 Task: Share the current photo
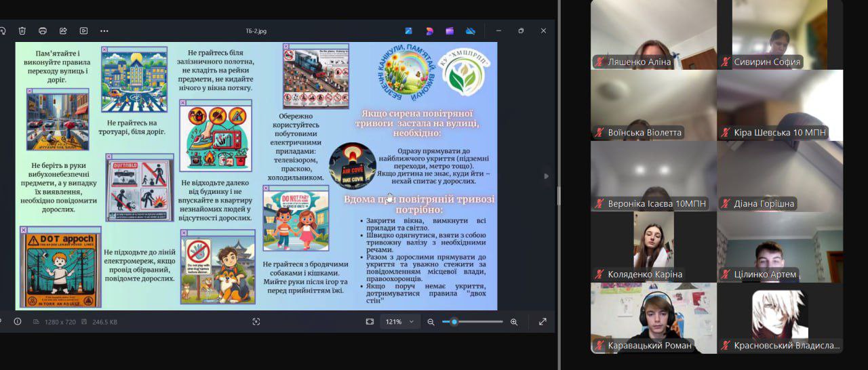point(63,30)
